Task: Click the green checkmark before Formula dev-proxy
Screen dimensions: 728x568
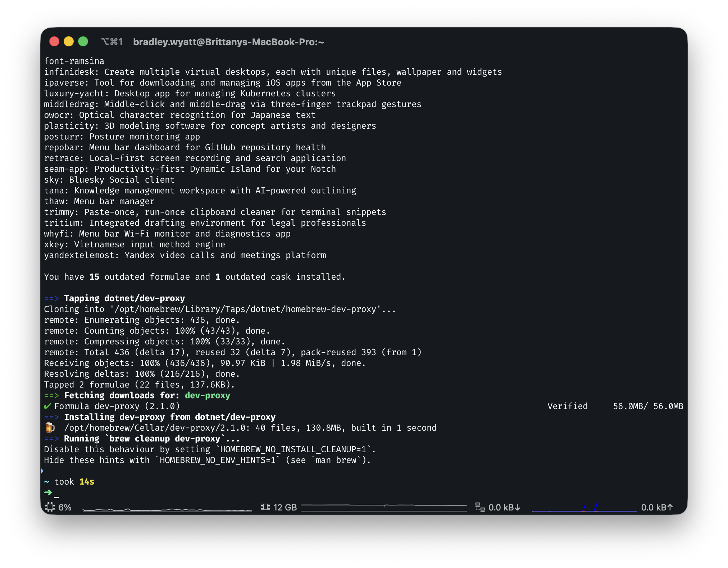Action: click(47, 406)
